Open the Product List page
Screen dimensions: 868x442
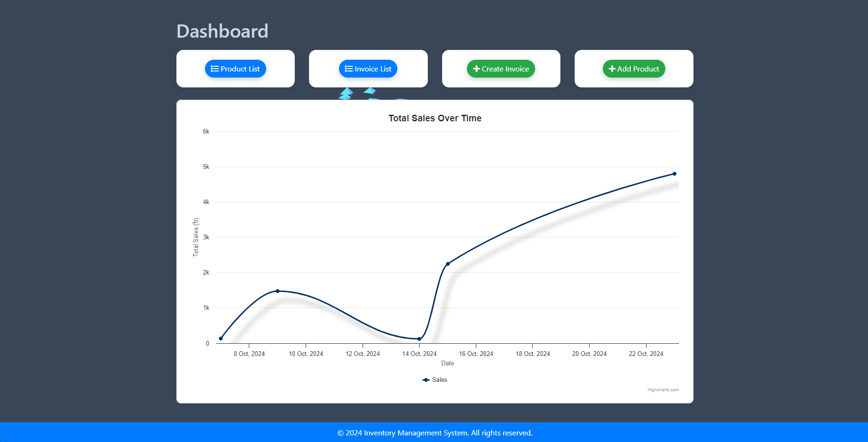pos(236,69)
